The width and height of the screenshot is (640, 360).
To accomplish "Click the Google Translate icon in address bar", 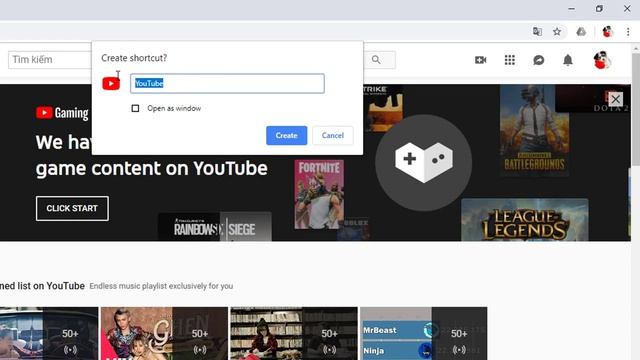I will coord(537,31).
